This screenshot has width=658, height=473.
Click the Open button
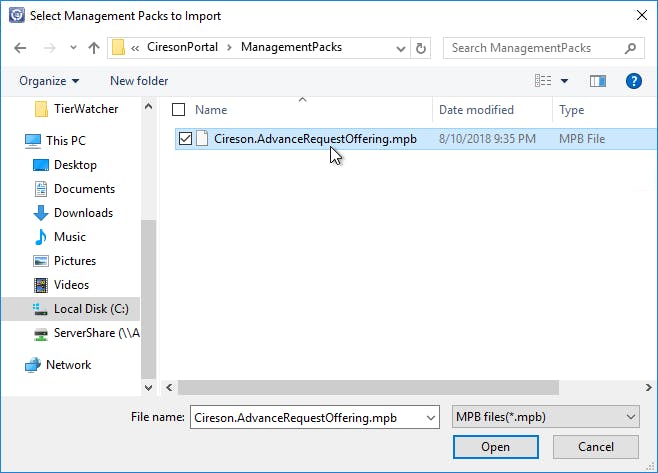coord(496,447)
